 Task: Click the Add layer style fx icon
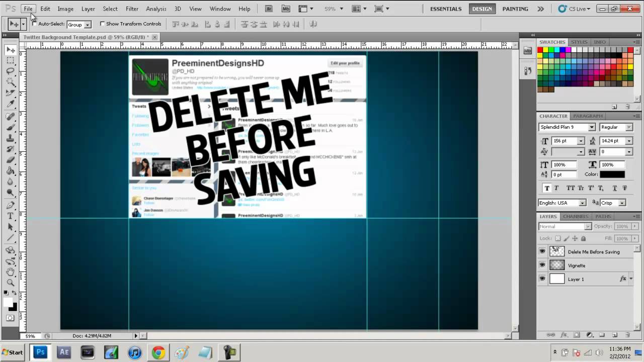[x=563, y=335]
